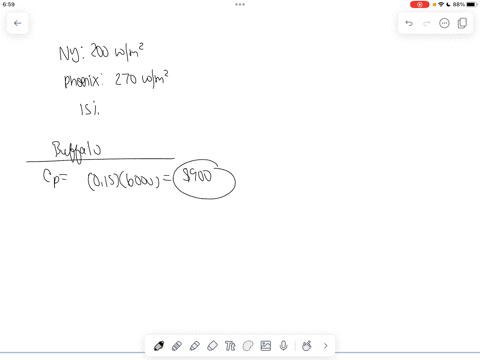Tap the three-dot multitasking indicator at top
Image resolution: width=480 pixels, height=360 pixels.
(240, 4)
